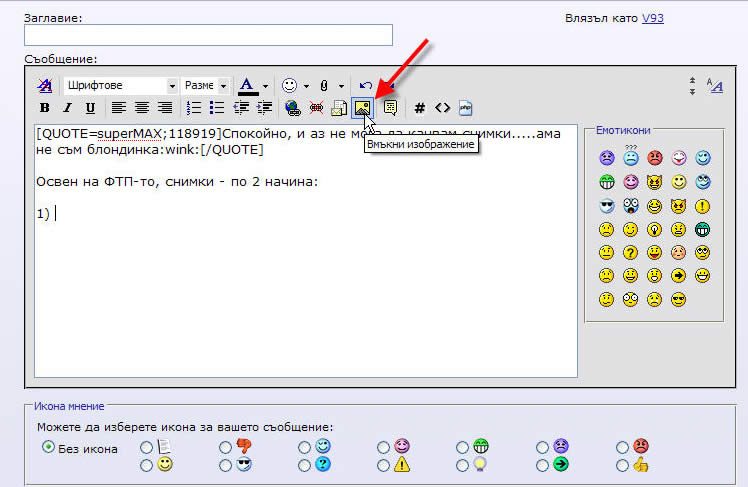This screenshot has height=487, width=748.
Task: Click the Insert Image icon
Action: [x=362, y=108]
